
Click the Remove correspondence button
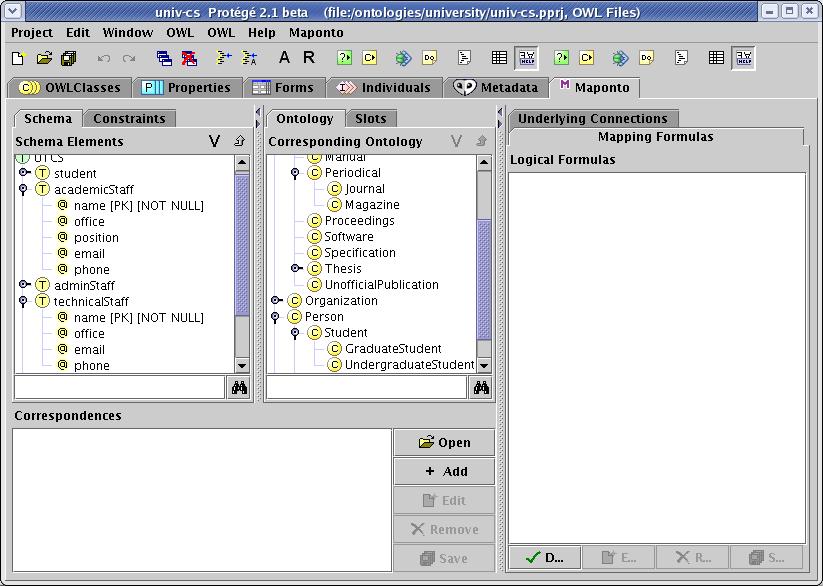click(x=444, y=529)
